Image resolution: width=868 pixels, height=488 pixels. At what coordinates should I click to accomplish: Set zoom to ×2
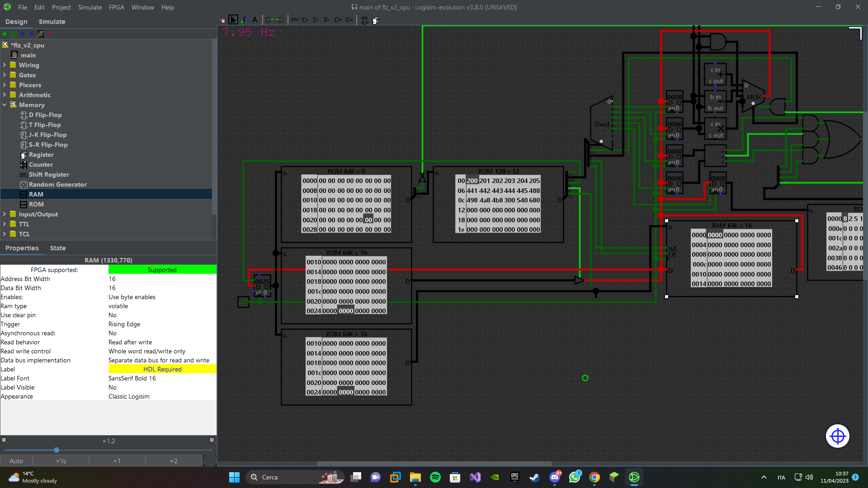[174, 460]
